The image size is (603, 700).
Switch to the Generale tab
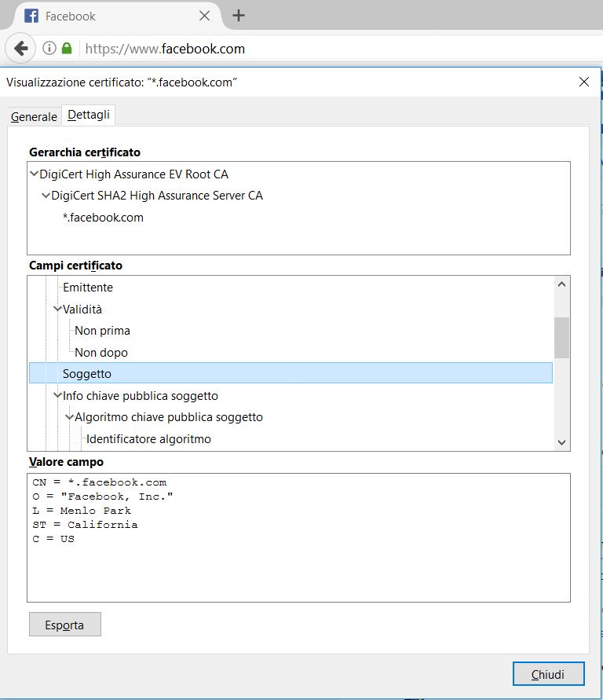coord(34,116)
